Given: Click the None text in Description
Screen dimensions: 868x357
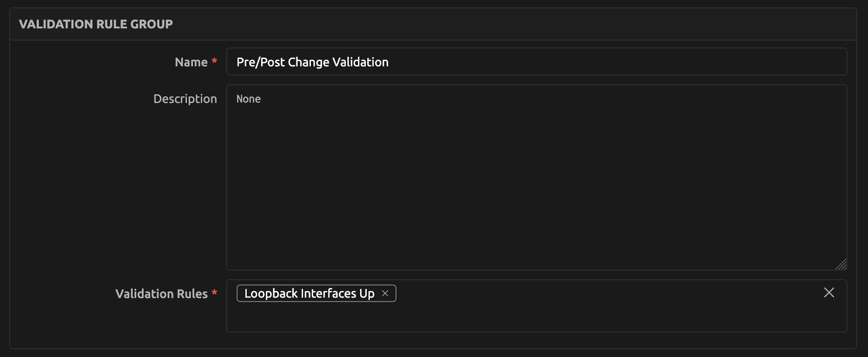Looking at the screenshot, I should coord(248,99).
